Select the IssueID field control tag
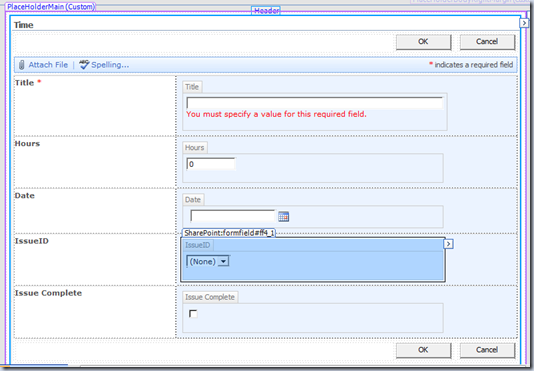 point(198,245)
